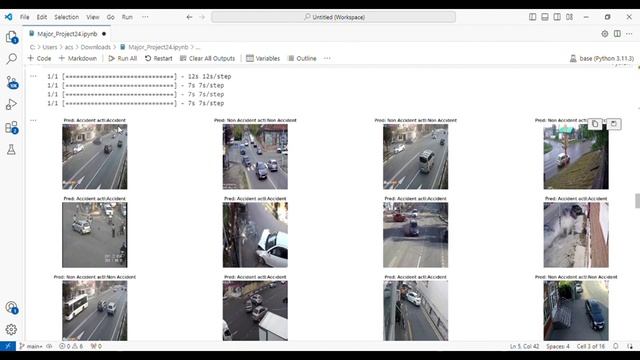Open the Go menu

[111, 17]
